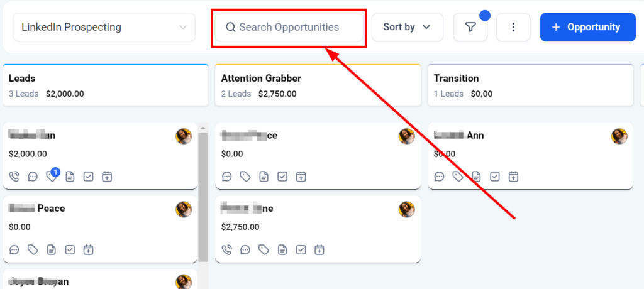
Task: Select the Attention Grabber stage header
Action: tap(318, 85)
